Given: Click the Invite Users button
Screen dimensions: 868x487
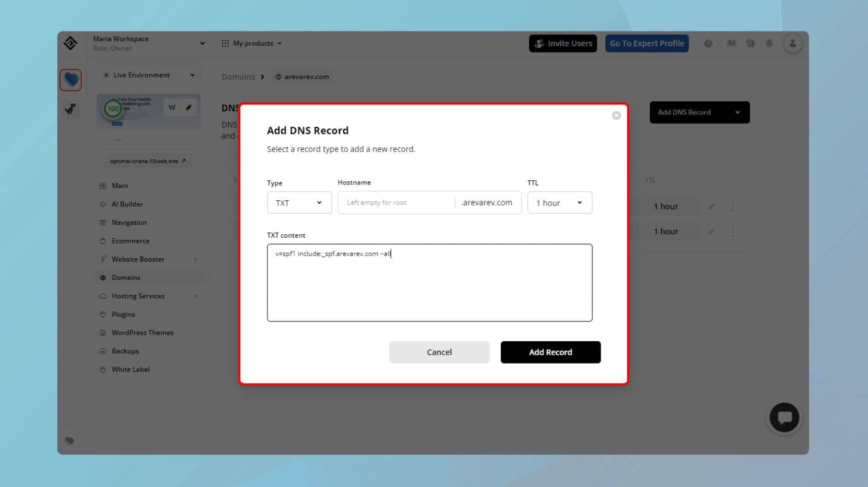Looking at the screenshot, I should [563, 43].
